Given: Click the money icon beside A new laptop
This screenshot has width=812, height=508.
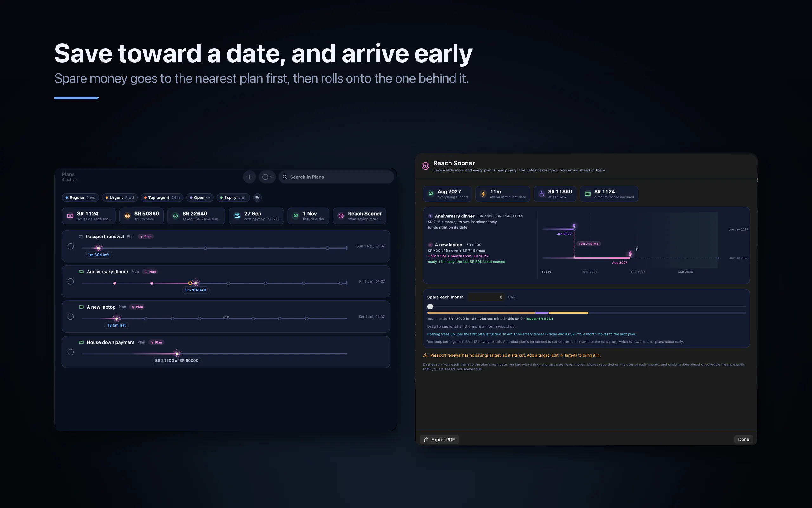Looking at the screenshot, I should pos(81,307).
